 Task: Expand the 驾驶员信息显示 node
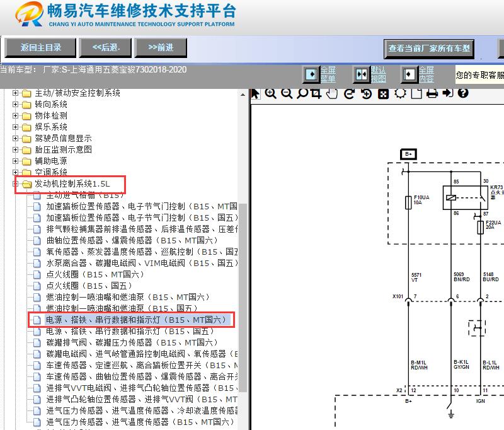click(15, 138)
